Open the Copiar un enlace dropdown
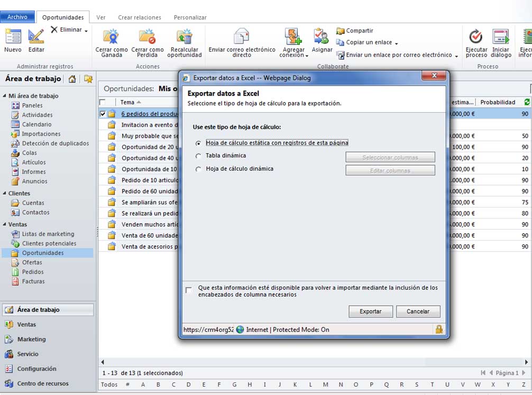Screen dimensions: 532x395 click(x=396, y=43)
